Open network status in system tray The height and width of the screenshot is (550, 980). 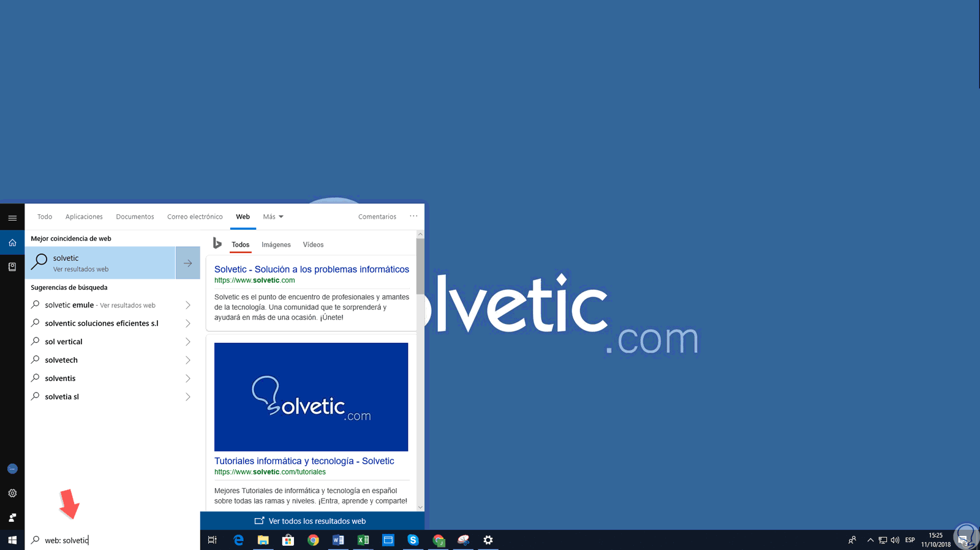(883, 540)
